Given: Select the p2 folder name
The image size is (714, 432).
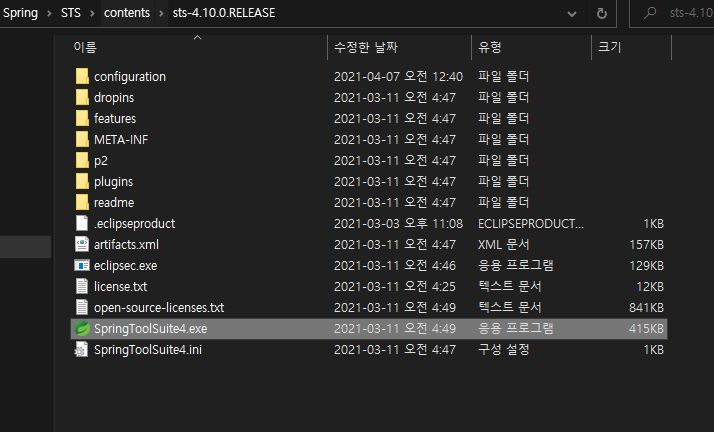Looking at the screenshot, I should (x=101, y=161).
